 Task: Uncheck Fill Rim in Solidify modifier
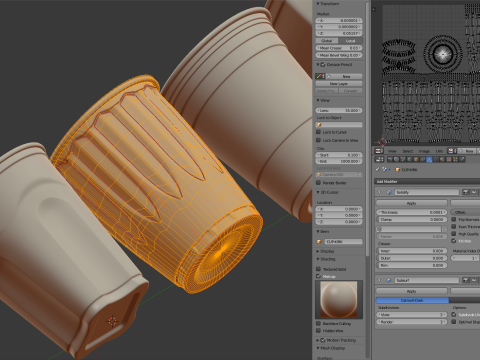454,241
